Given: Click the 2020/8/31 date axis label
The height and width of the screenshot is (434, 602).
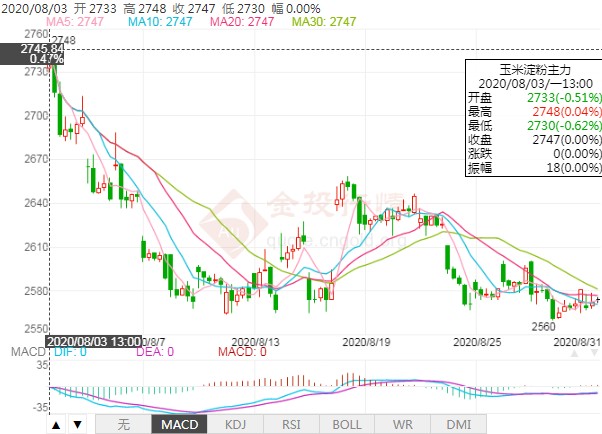Looking at the screenshot, I should (577, 342).
